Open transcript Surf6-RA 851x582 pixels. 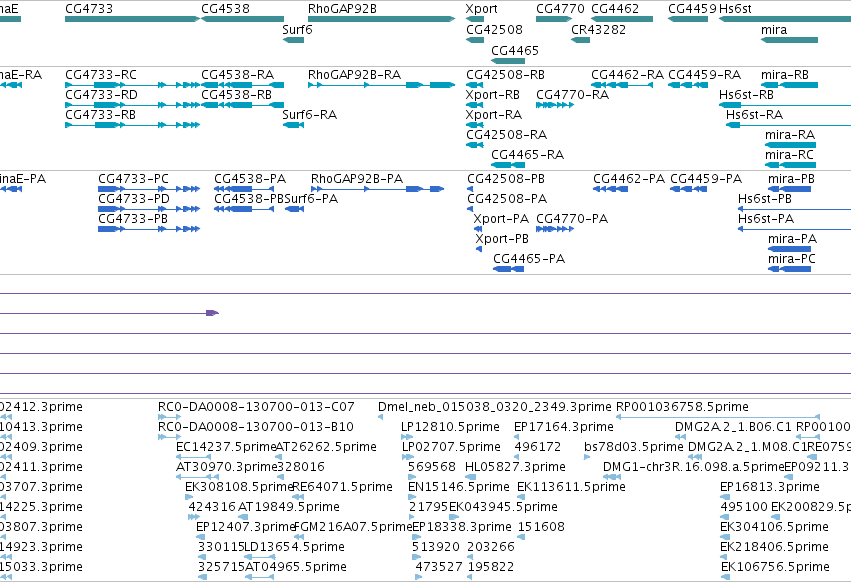click(x=309, y=115)
